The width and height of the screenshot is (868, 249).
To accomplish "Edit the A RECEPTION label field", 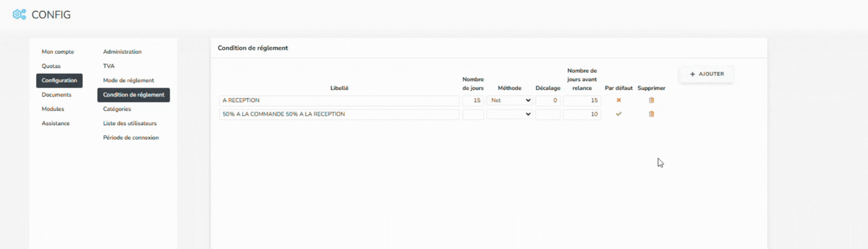I will [339, 100].
